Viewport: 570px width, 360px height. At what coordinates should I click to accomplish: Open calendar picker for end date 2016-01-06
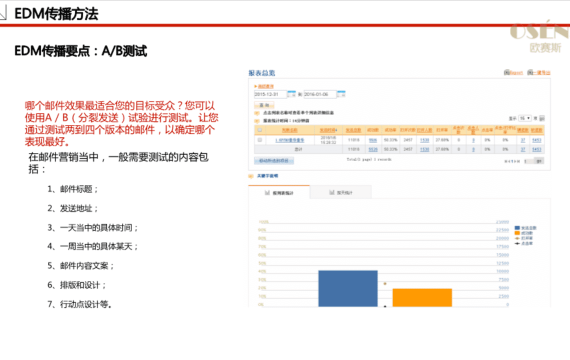341,95
